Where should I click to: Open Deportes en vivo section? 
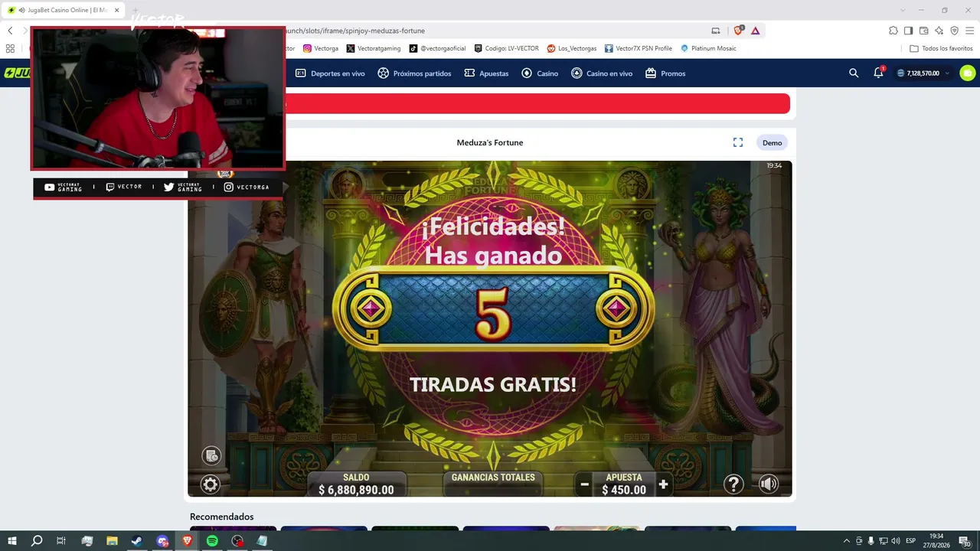[330, 73]
